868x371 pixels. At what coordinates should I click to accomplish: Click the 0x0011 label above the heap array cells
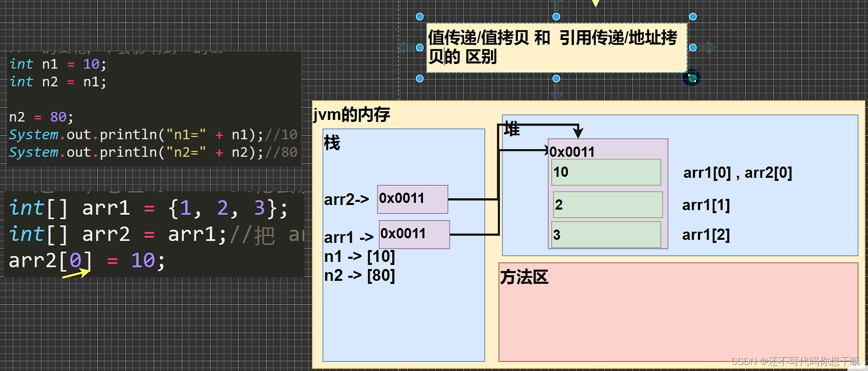572,152
